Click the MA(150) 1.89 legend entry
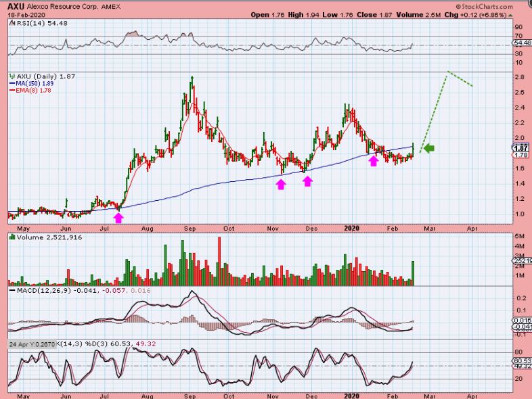Viewport: 532px width, 399px height. [31, 83]
